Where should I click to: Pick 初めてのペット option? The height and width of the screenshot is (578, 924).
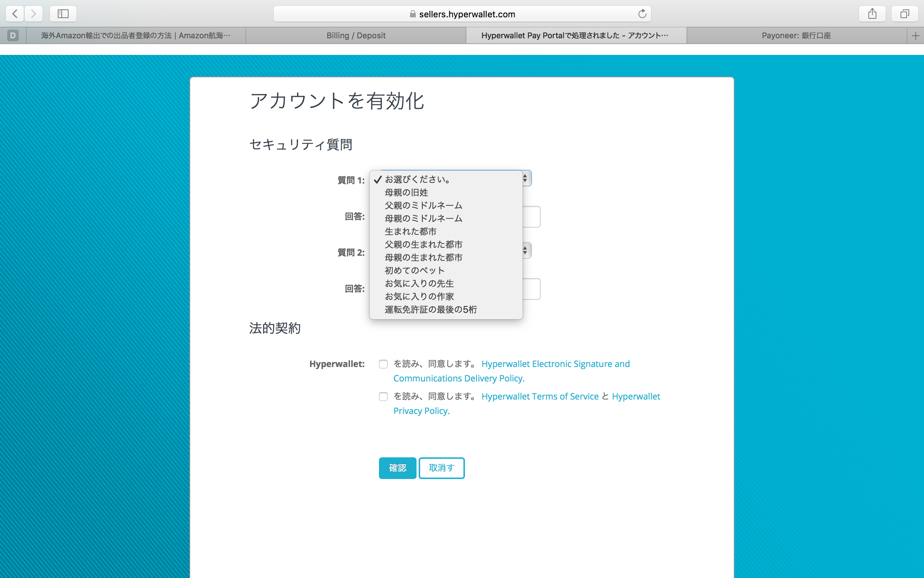coord(446,270)
